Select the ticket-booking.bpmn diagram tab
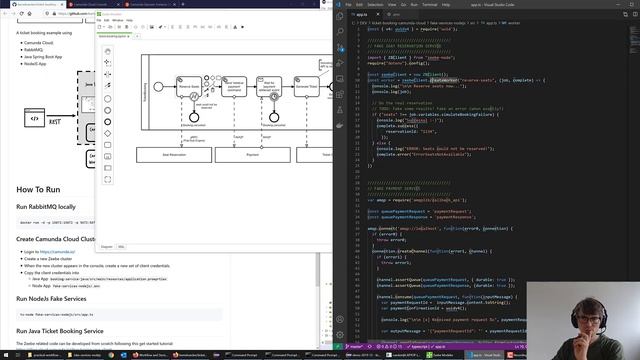This screenshot has width=640, height=360. (114, 36)
